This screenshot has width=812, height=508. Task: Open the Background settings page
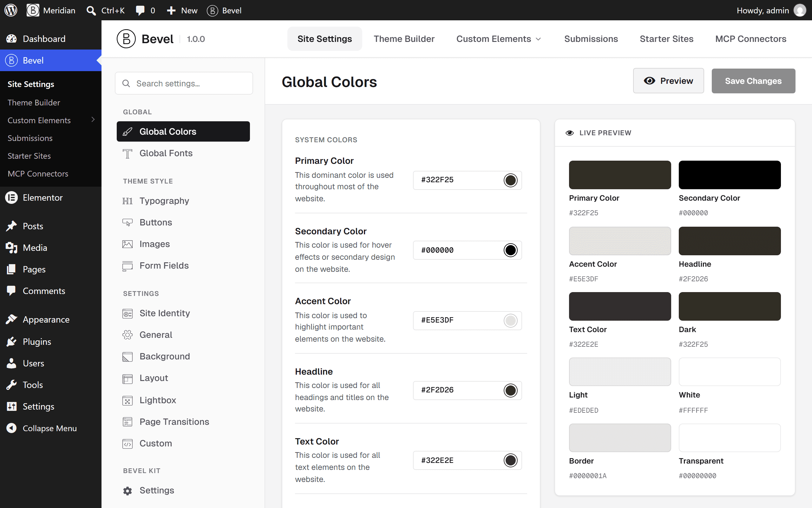pos(183,356)
